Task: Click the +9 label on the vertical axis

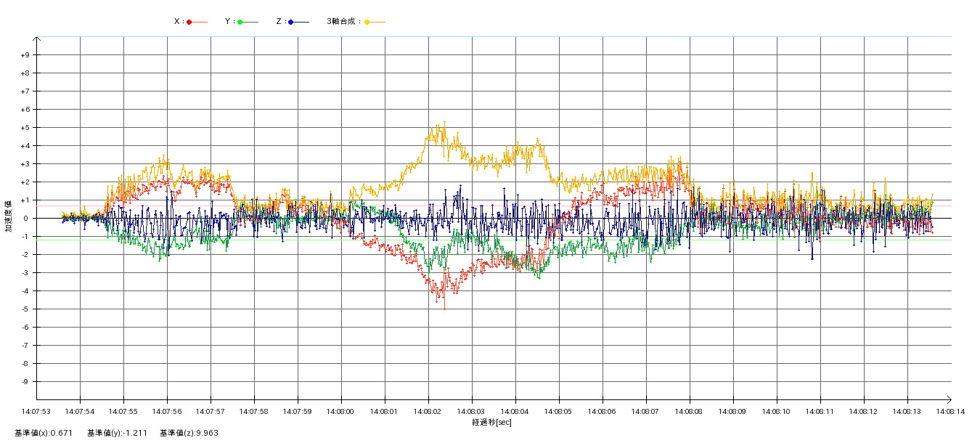Action: tap(25, 55)
